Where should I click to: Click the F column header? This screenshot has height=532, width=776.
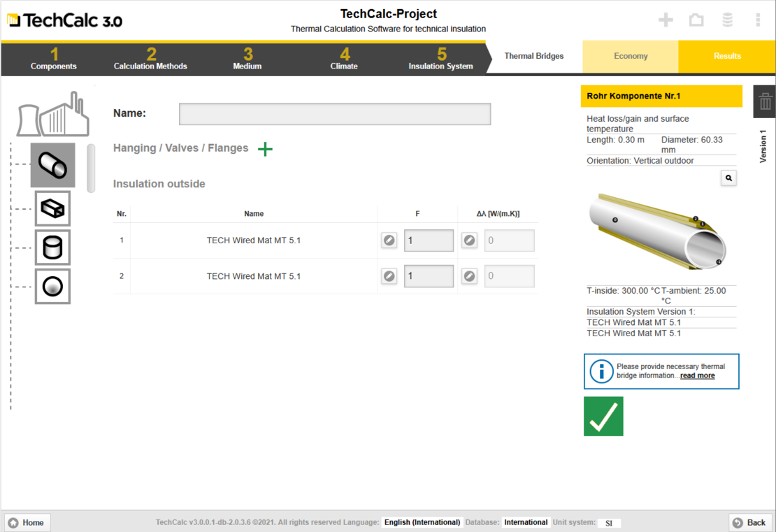click(x=417, y=214)
